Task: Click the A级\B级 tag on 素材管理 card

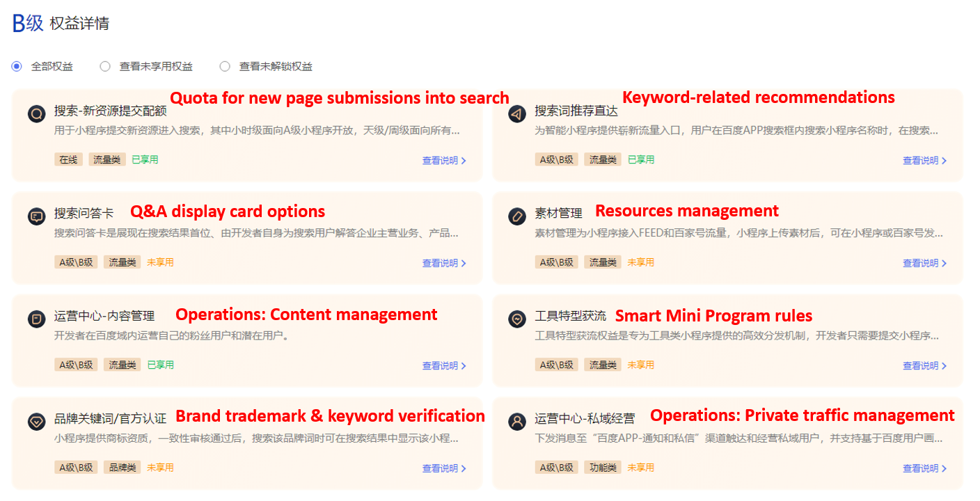Action: pyautogui.click(x=557, y=262)
